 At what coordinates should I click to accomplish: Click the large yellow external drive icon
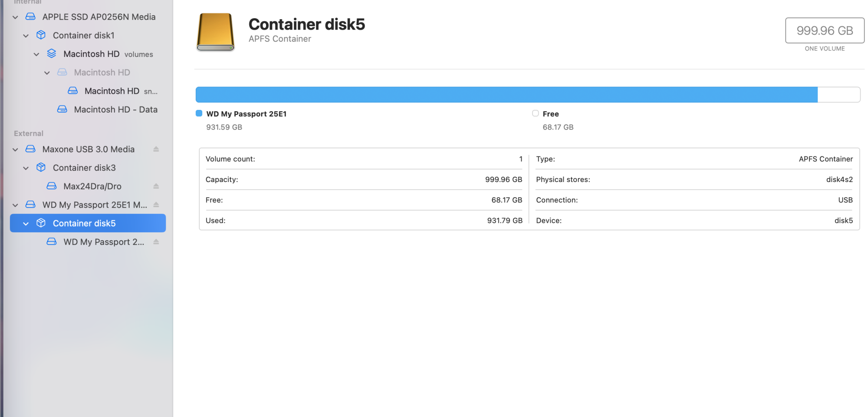tap(216, 32)
